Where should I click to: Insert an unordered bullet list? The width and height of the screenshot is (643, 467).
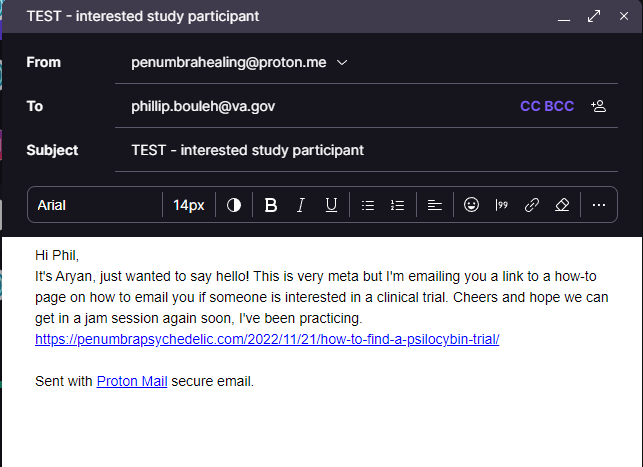pyautogui.click(x=367, y=205)
